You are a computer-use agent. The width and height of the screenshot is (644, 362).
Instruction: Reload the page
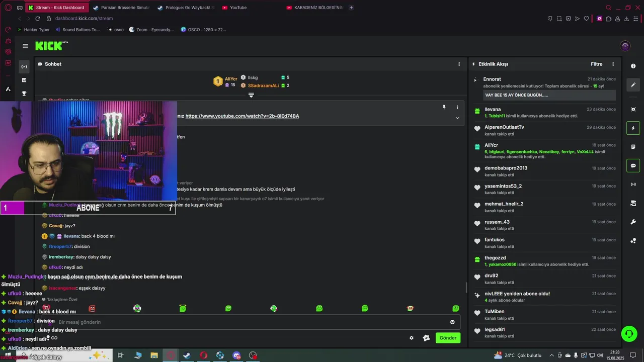click(37, 19)
